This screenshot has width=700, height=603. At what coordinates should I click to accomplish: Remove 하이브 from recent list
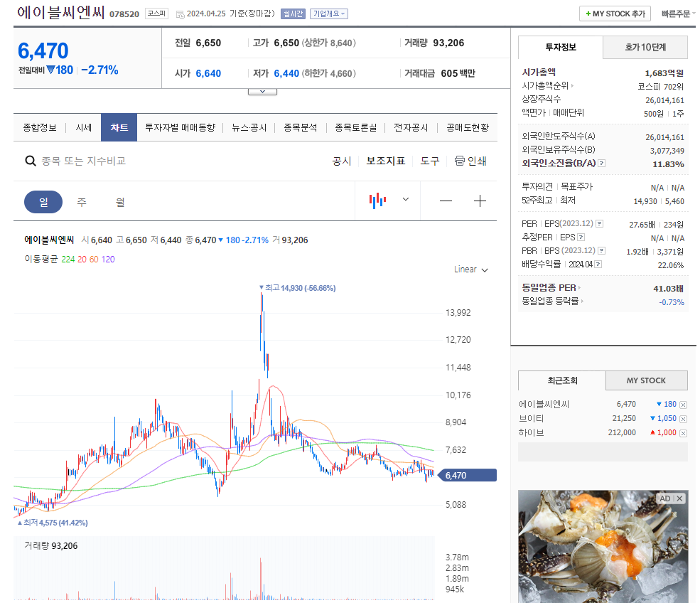pos(683,433)
